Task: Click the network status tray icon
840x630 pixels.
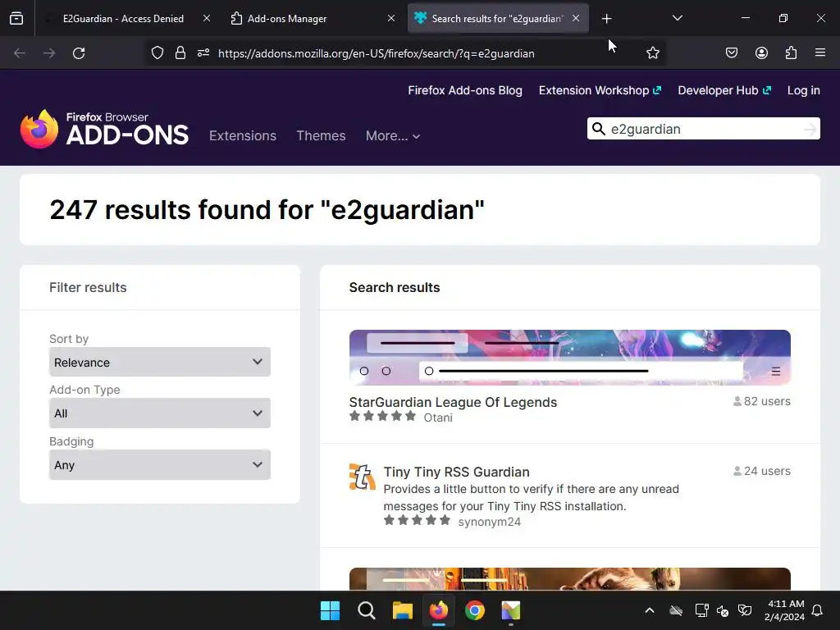Action: pos(702,610)
